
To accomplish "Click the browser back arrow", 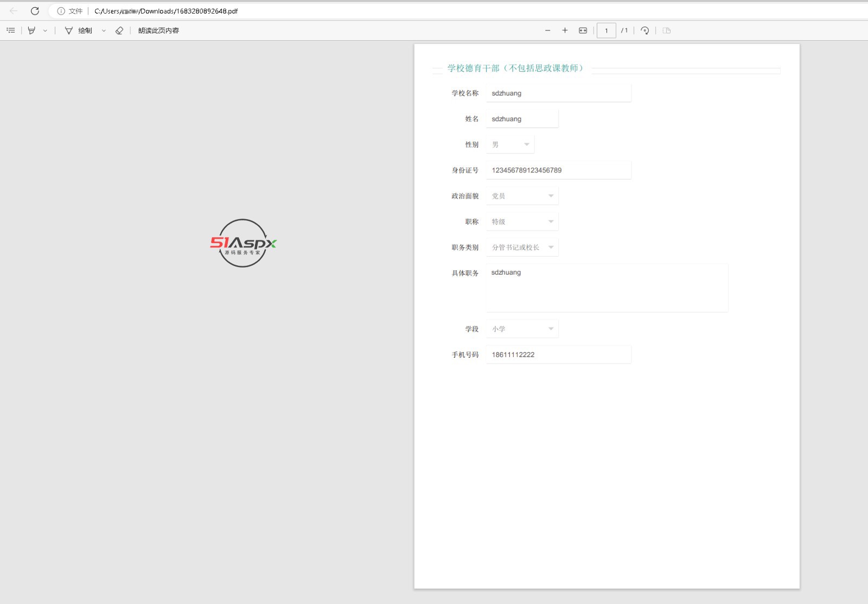I will click(14, 11).
